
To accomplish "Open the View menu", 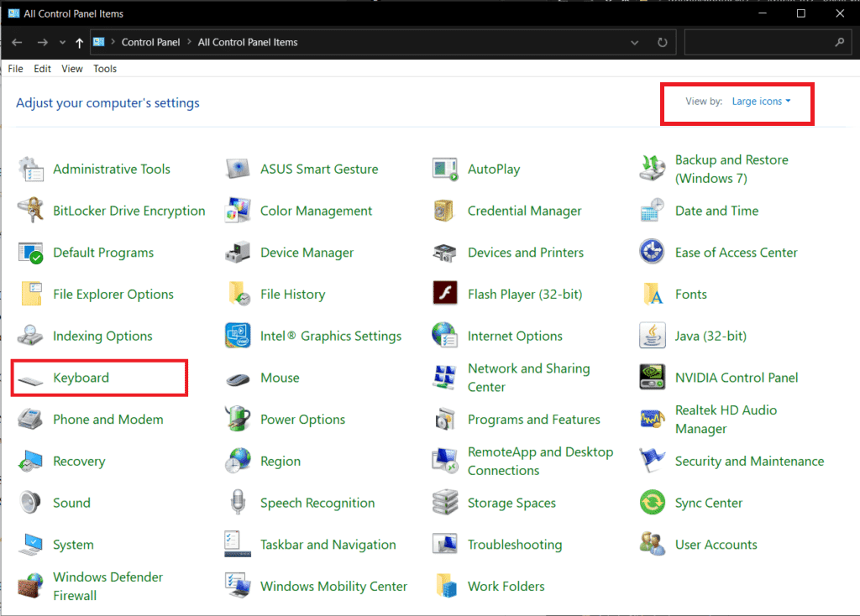I will coord(72,69).
